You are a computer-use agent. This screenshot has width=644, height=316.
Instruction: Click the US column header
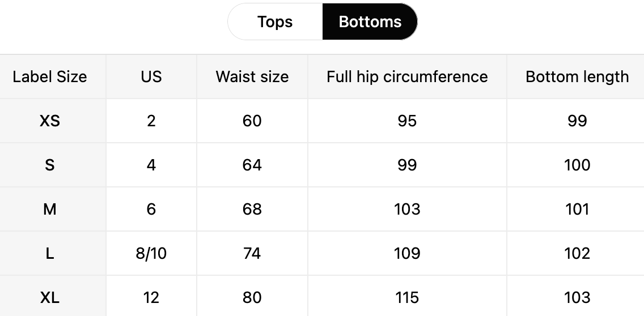151,77
